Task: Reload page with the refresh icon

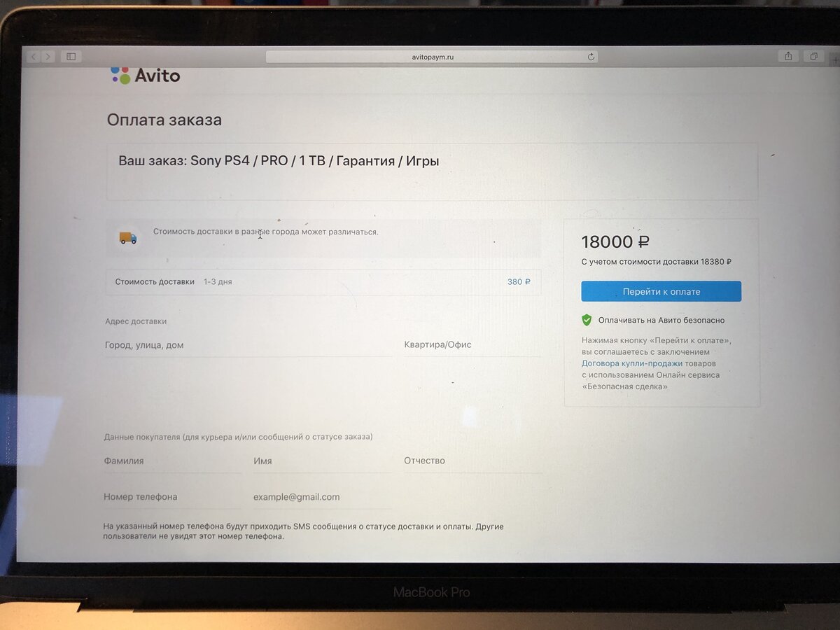Action: pyautogui.click(x=591, y=57)
